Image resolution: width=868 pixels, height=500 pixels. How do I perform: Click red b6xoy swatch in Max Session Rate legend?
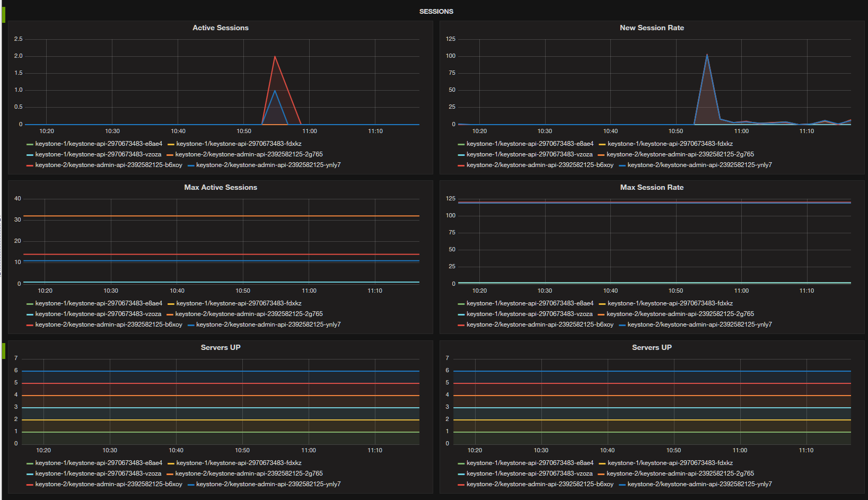[461, 325]
